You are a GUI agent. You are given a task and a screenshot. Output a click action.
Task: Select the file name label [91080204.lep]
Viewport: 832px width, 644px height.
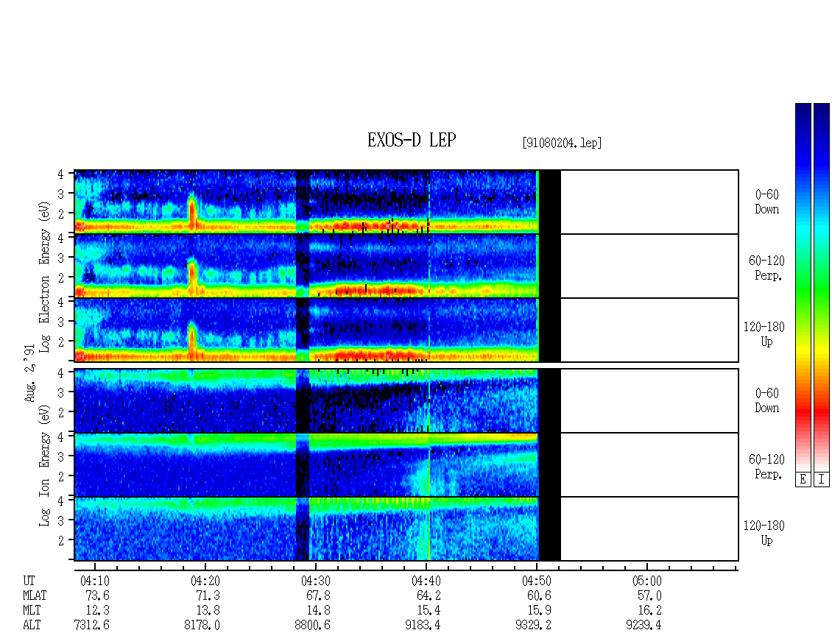(562, 143)
